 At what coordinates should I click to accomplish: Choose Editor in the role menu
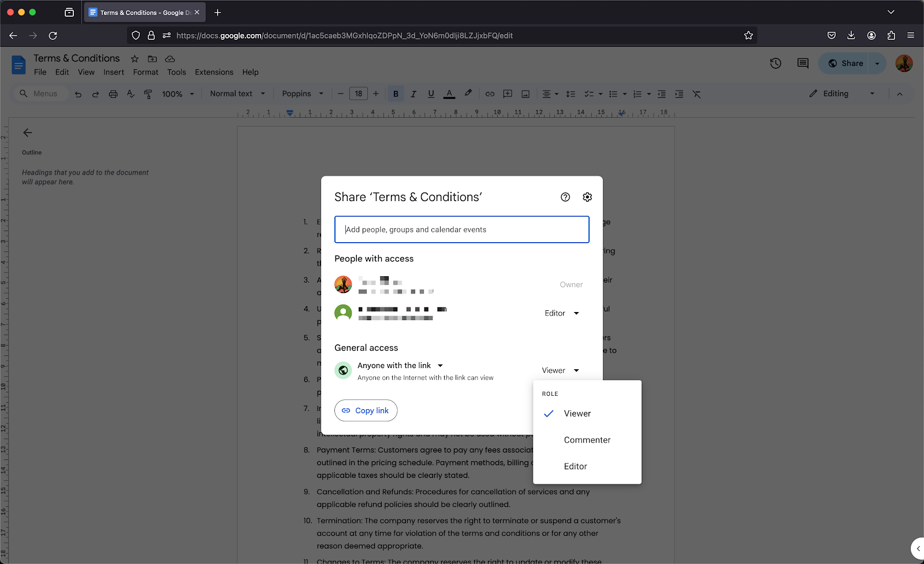tap(575, 466)
